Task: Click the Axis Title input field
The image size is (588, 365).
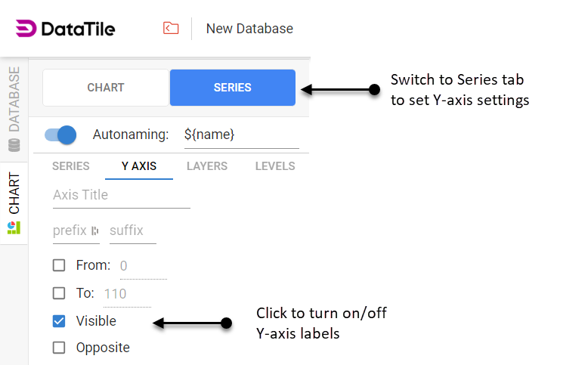Action: click(x=121, y=195)
